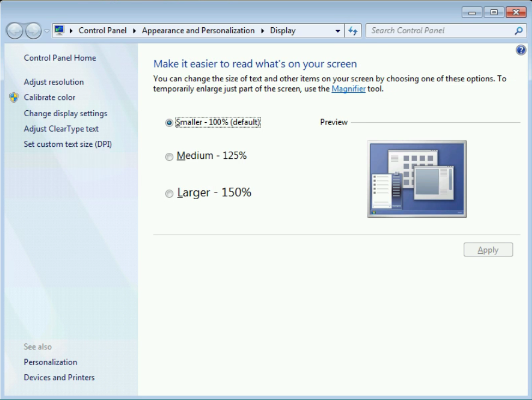532x400 pixels.
Task: Go to Control Panel Home
Action: tap(60, 58)
